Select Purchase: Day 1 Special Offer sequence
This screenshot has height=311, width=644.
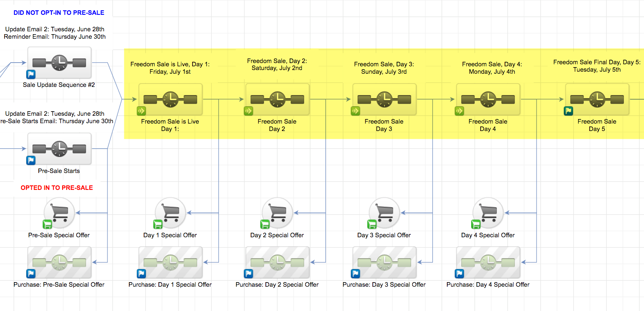pyautogui.click(x=170, y=262)
